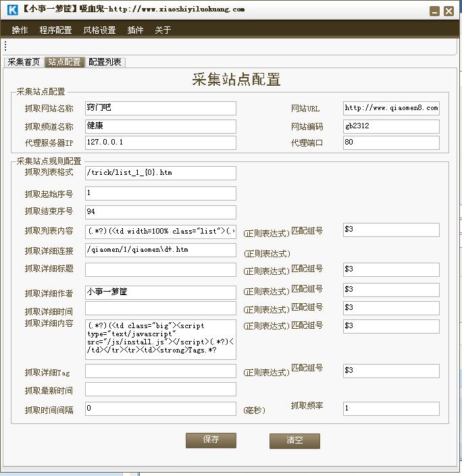Close the window with the X button

coord(448,11)
